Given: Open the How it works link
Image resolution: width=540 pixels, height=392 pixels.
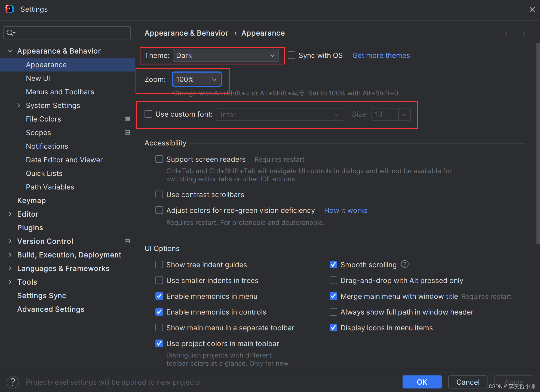Looking at the screenshot, I should click(x=346, y=210).
